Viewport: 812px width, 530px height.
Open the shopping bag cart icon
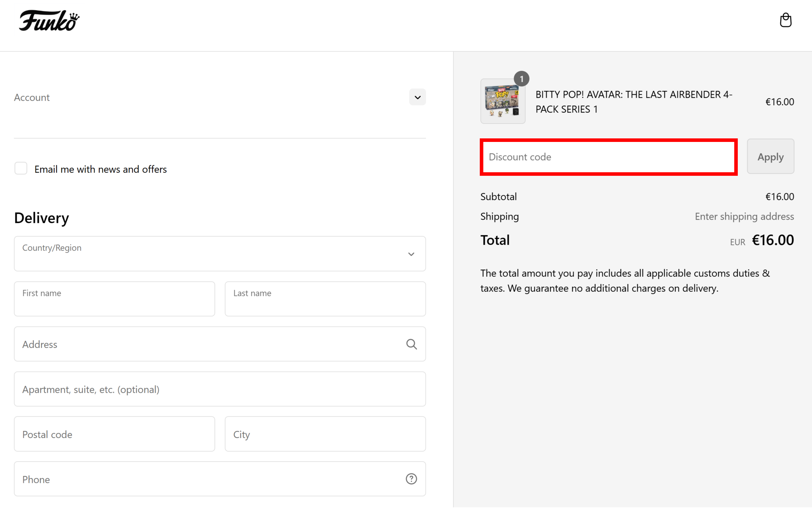(x=785, y=20)
